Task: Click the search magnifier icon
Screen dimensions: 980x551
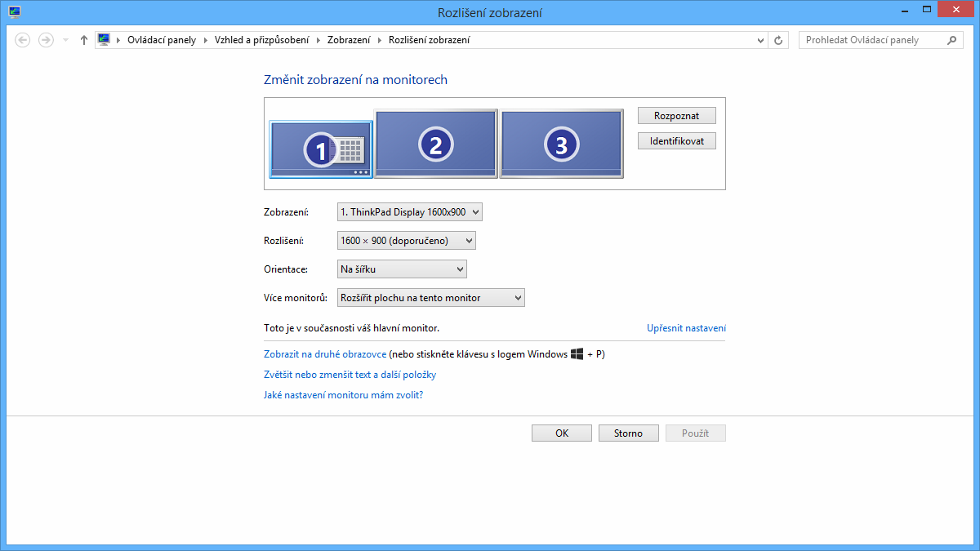Action: pos(951,40)
